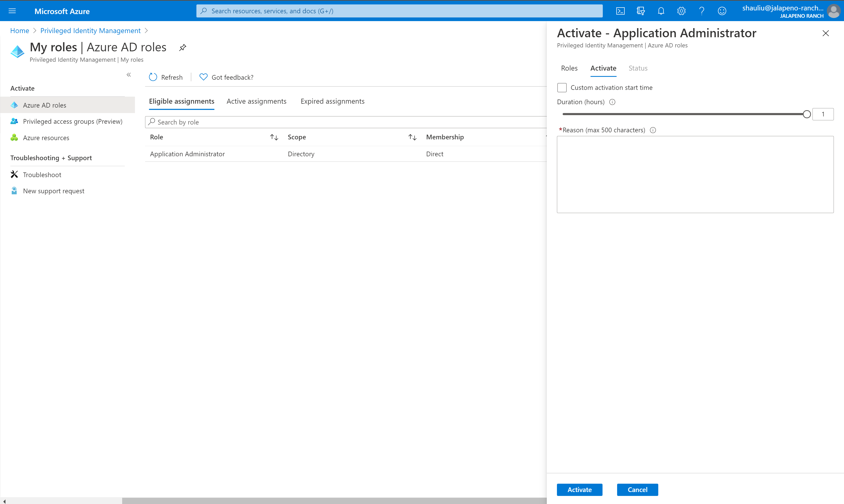This screenshot has height=504, width=844.
Task: Open Eligible assignments tab
Action: 182,101
